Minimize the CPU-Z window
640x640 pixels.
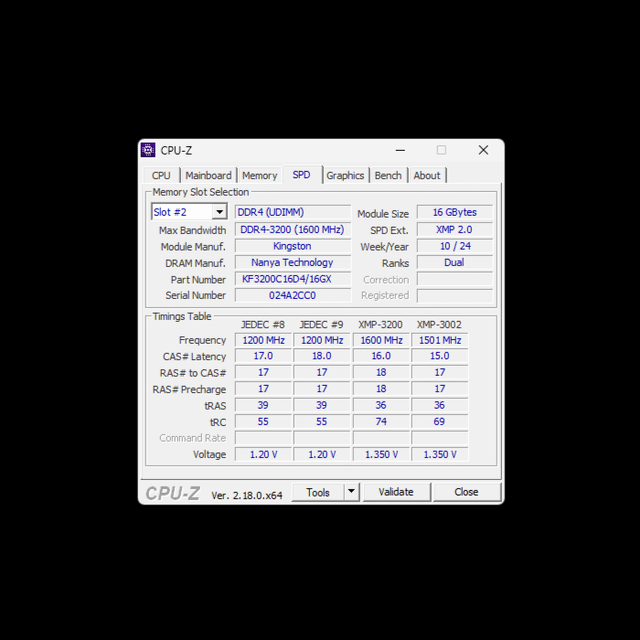click(399, 150)
